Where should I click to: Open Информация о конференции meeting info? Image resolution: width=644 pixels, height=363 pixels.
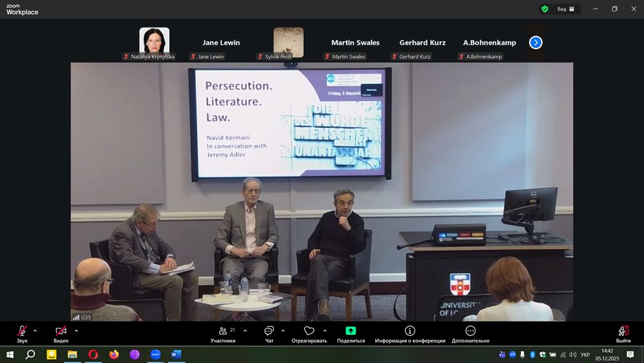pos(410,331)
